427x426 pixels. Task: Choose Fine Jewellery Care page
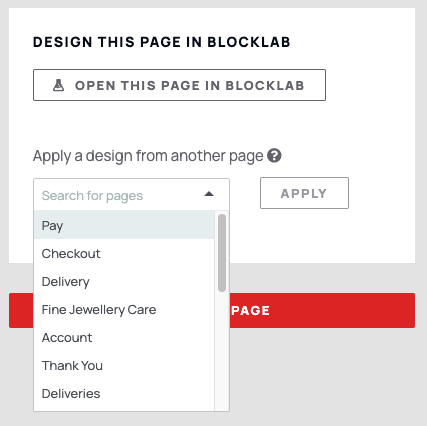click(x=124, y=310)
